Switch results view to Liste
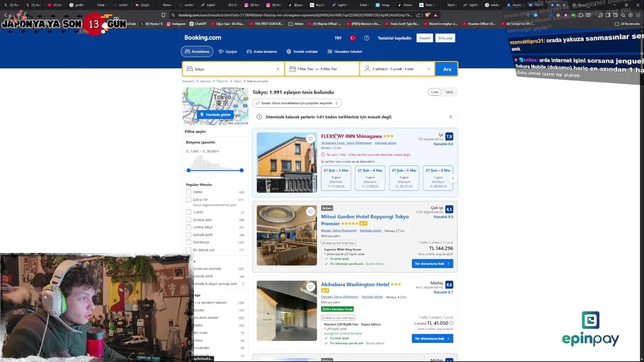 [435, 92]
